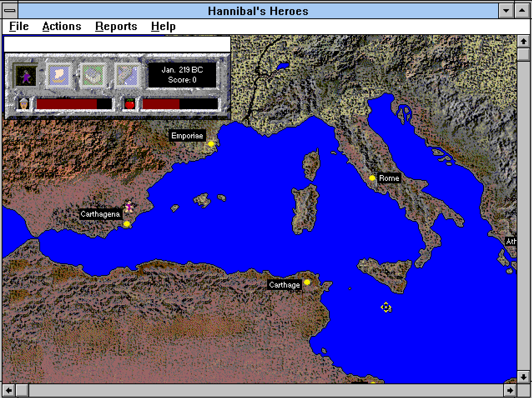Click the vertical scrollbar up arrow
This screenshot has height=398, width=532.
tap(524, 41)
